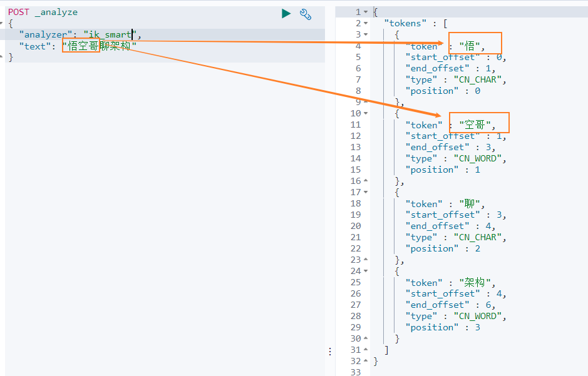588x376 pixels.
Task: Place cursor in the POST _analyze request line
Action: click(43, 13)
